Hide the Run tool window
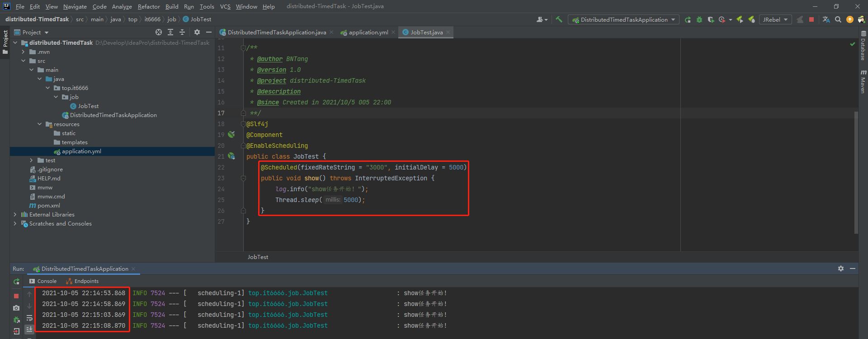Viewport: 868px width, 339px height. pyautogui.click(x=853, y=268)
